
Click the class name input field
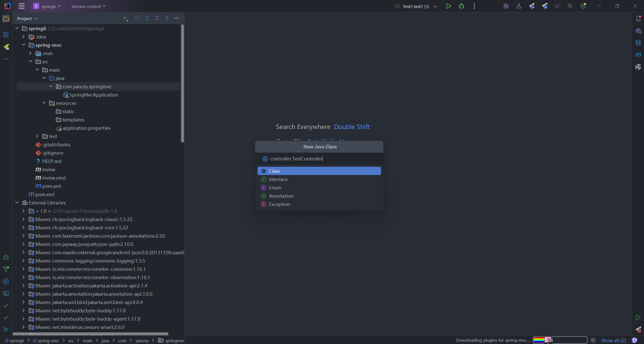[322, 159]
